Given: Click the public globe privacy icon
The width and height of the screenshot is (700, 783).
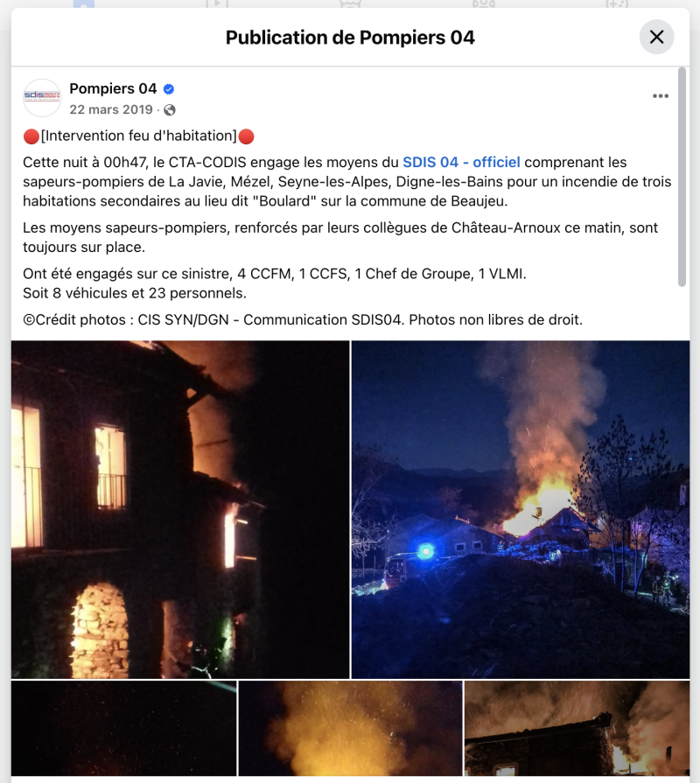Looking at the screenshot, I should point(170,110).
